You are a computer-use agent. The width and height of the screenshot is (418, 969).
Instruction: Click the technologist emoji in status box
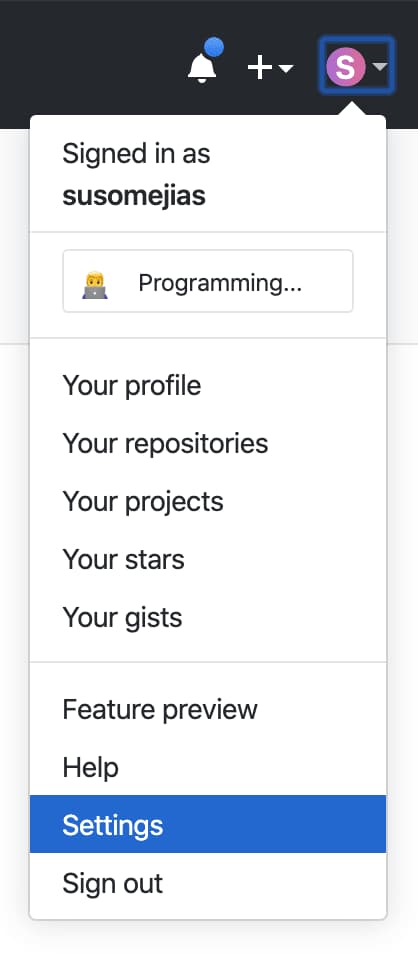click(x=95, y=285)
